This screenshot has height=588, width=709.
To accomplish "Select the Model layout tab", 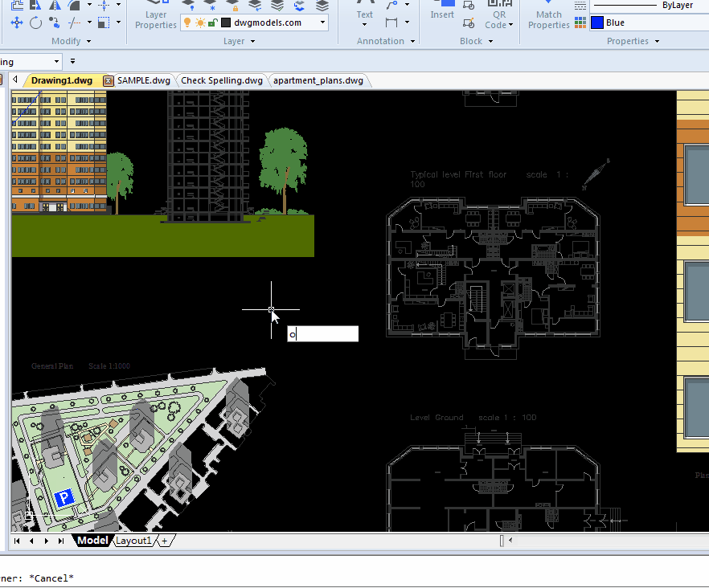I will click(92, 541).
